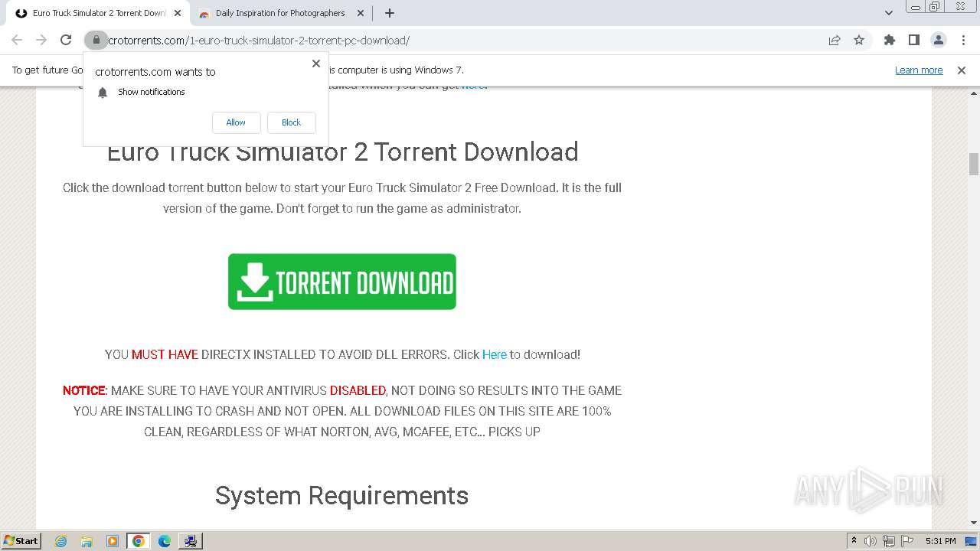Open File Explorer from taskbar
Image resolution: width=980 pixels, height=551 pixels.
(x=87, y=541)
